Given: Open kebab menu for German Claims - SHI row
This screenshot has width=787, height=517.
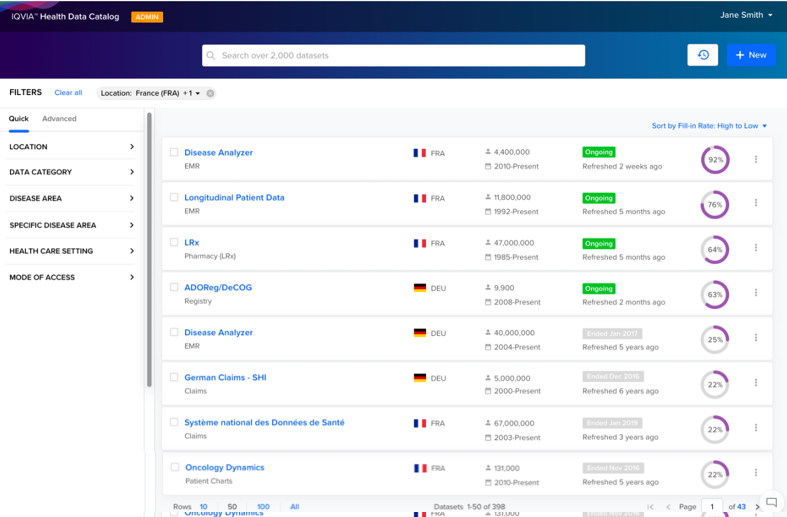Looking at the screenshot, I should 755,382.
